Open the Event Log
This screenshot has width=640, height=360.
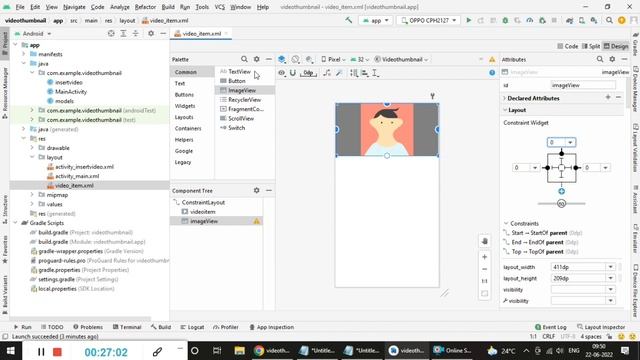pos(551,327)
